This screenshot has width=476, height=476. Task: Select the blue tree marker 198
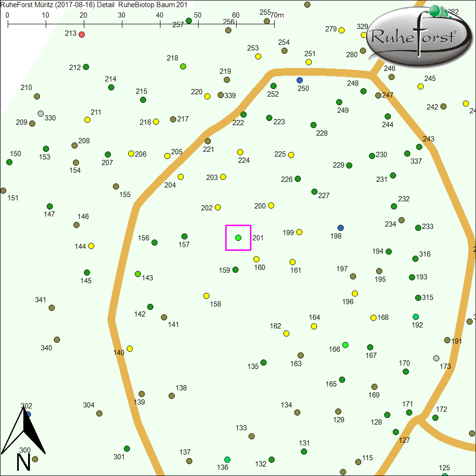[340, 228]
